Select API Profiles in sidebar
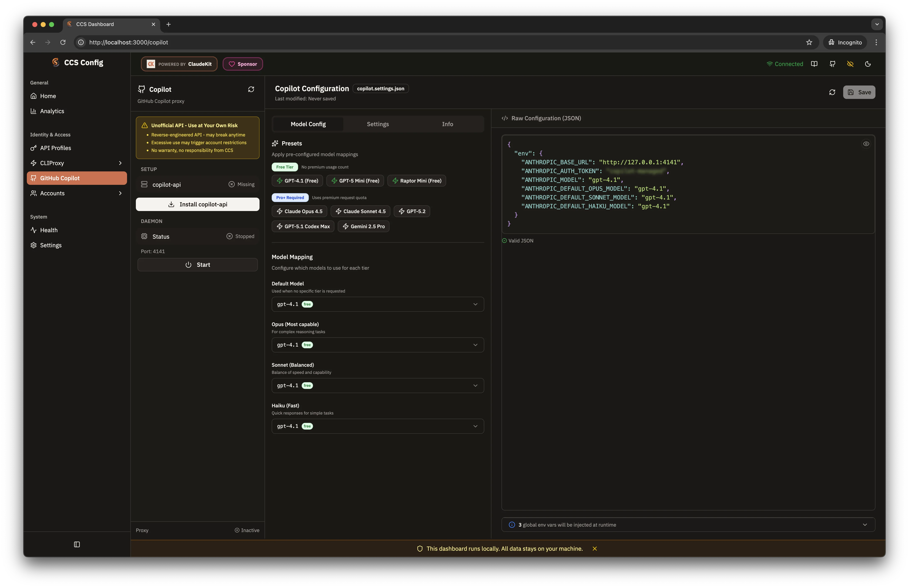The image size is (909, 588). tap(55, 148)
